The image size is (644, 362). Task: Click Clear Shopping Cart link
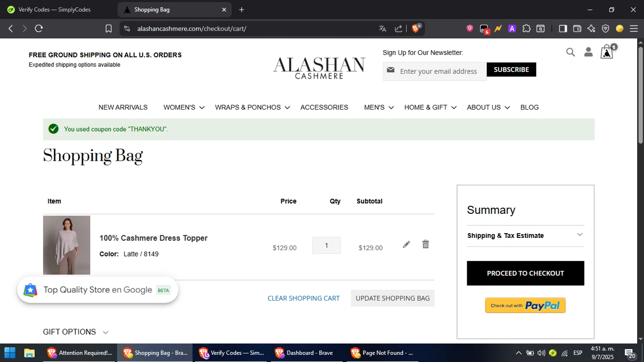click(304, 298)
